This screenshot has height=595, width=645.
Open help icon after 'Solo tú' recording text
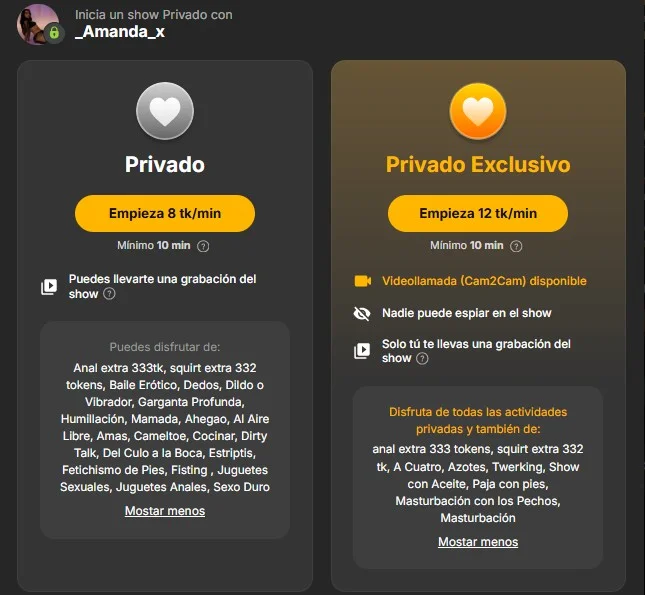pos(422,358)
